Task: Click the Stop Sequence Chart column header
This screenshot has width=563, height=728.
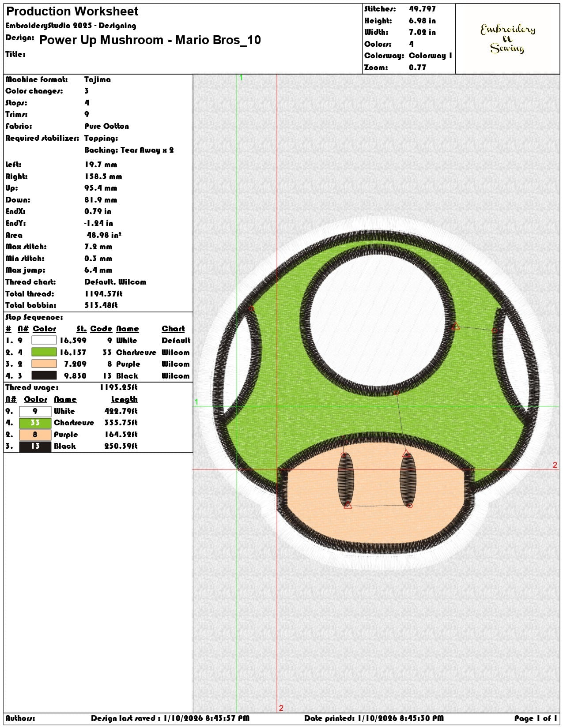Action: pyautogui.click(x=173, y=329)
